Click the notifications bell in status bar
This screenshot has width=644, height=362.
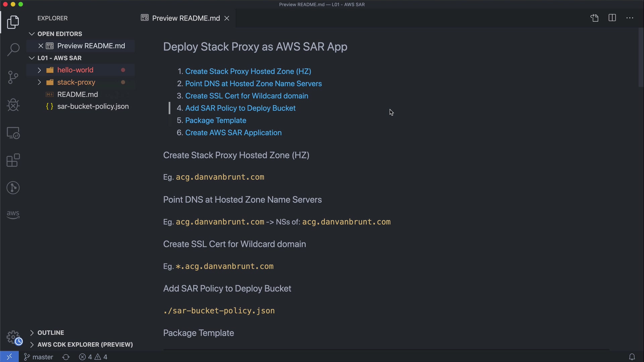(x=632, y=357)
